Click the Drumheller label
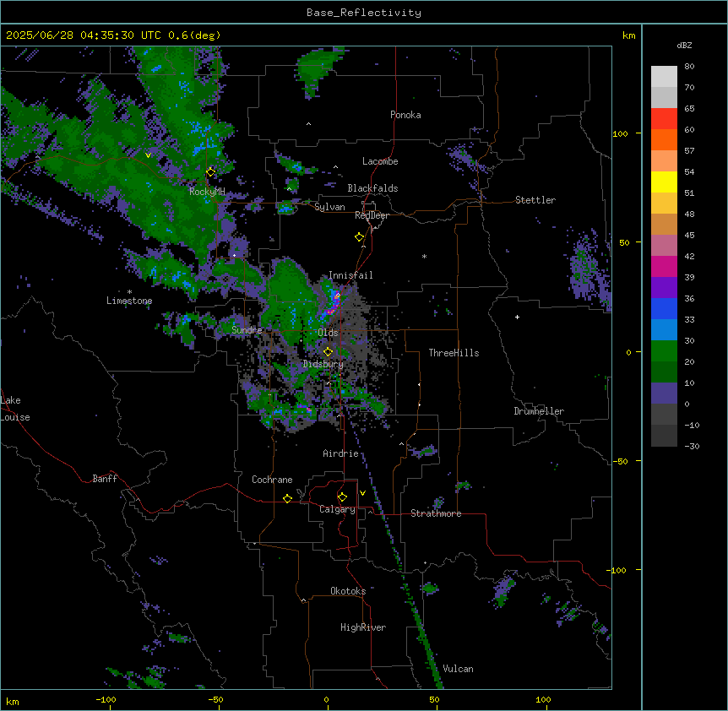Screen dimensions: 728x711 (539, 411)
